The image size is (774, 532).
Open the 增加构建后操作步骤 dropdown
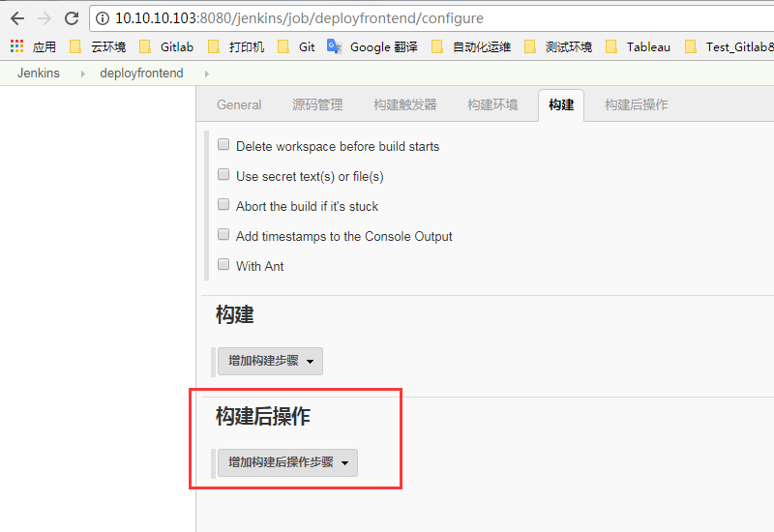[x=287, y=463]
